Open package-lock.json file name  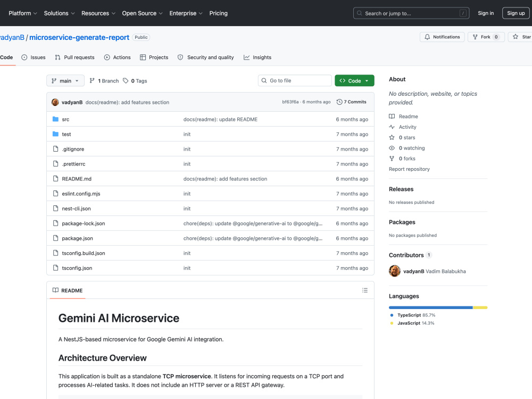tap(84, 223)
